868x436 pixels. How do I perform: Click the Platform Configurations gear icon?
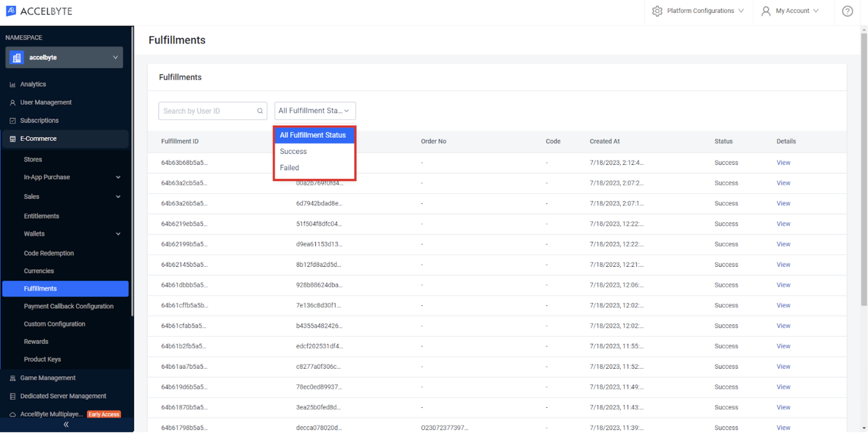pos(657,11)
